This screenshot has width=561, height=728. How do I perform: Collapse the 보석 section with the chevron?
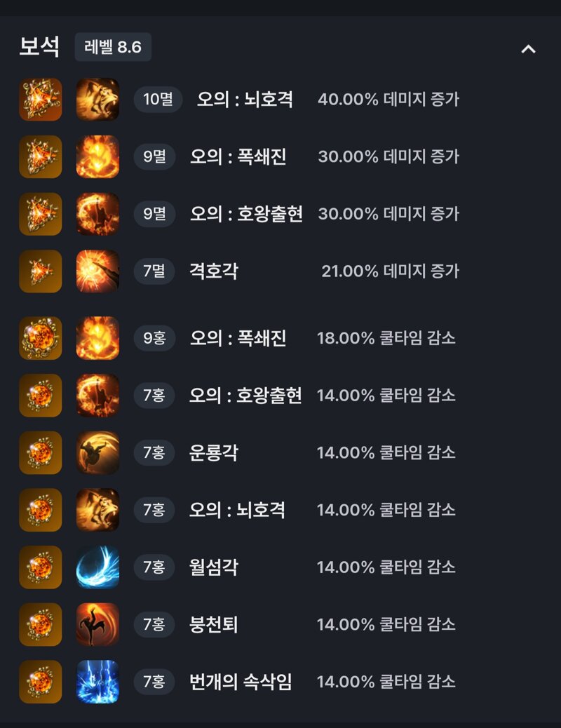pos(528,49)
